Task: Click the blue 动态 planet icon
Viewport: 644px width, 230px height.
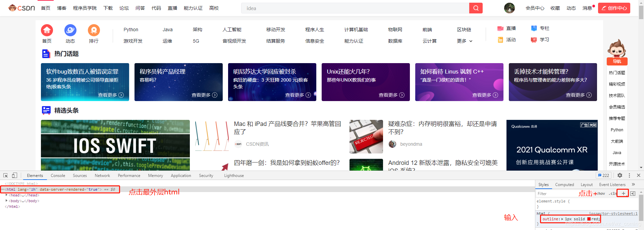Action: [70, 30]
